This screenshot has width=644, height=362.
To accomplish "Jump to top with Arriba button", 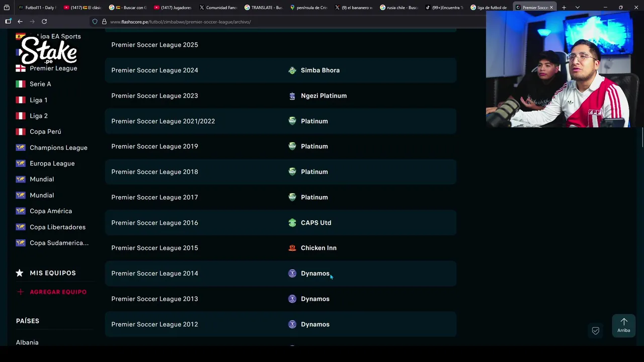I will [x=624, y=325].
